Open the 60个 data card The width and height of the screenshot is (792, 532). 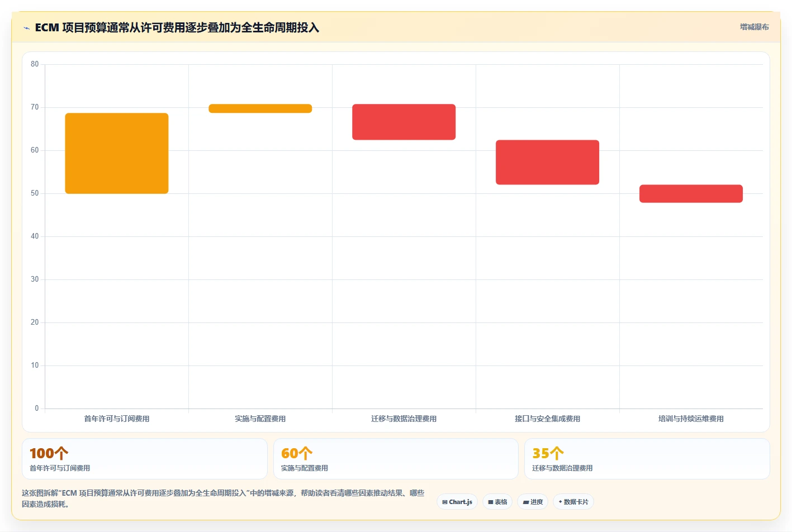[x=396, y=459]
